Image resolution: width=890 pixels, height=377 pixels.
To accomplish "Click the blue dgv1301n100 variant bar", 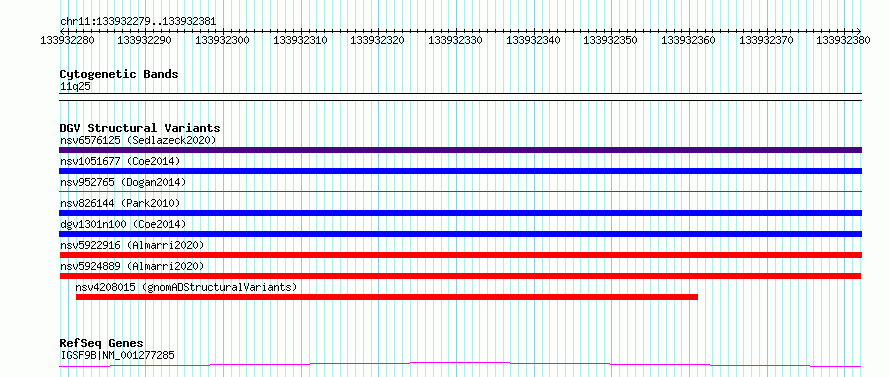I will click(x=460, y=234).
